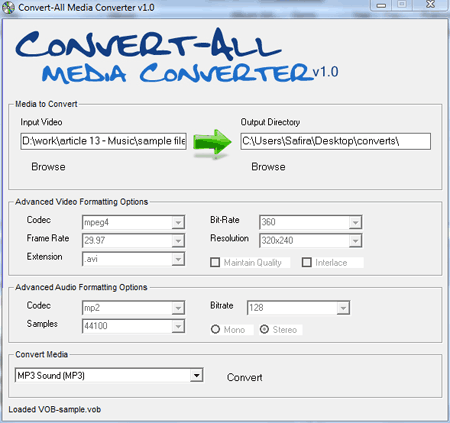450x423 pixels.
Task: Click the green arrow icon between paths
Action: 212,144
